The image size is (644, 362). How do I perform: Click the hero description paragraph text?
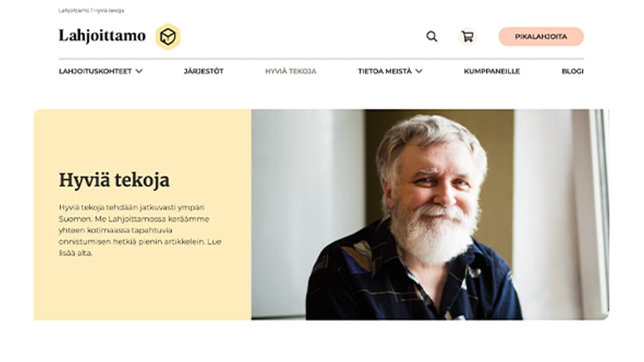(140, 230)
